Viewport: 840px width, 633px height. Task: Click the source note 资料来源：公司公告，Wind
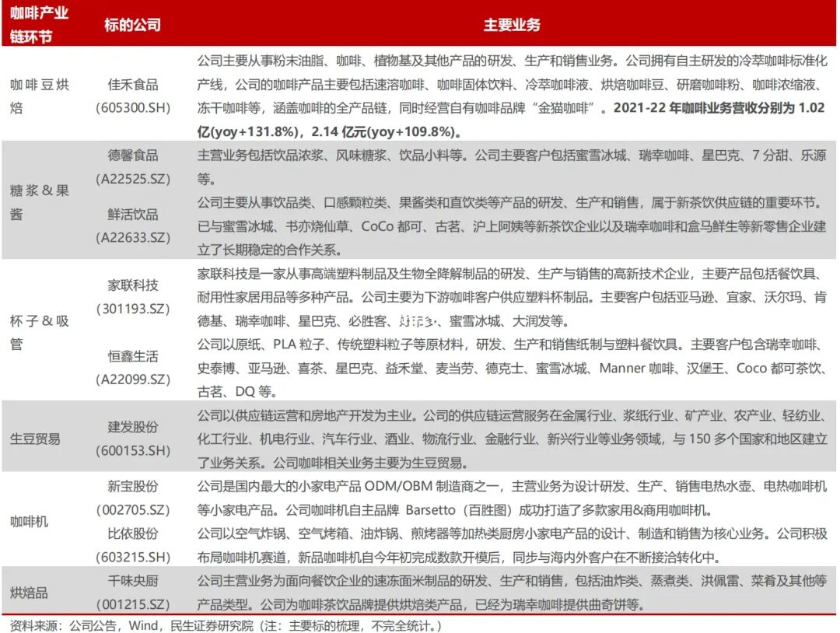tap(226, 625)
